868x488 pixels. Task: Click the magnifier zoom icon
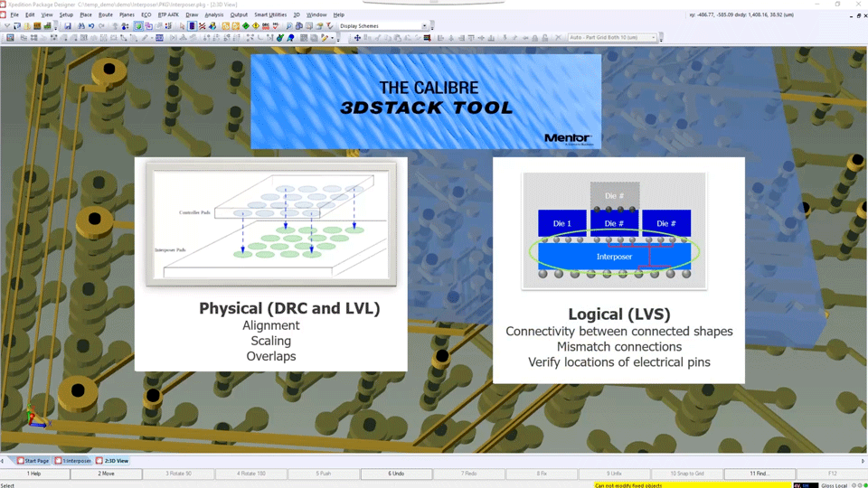pos(289,26)
